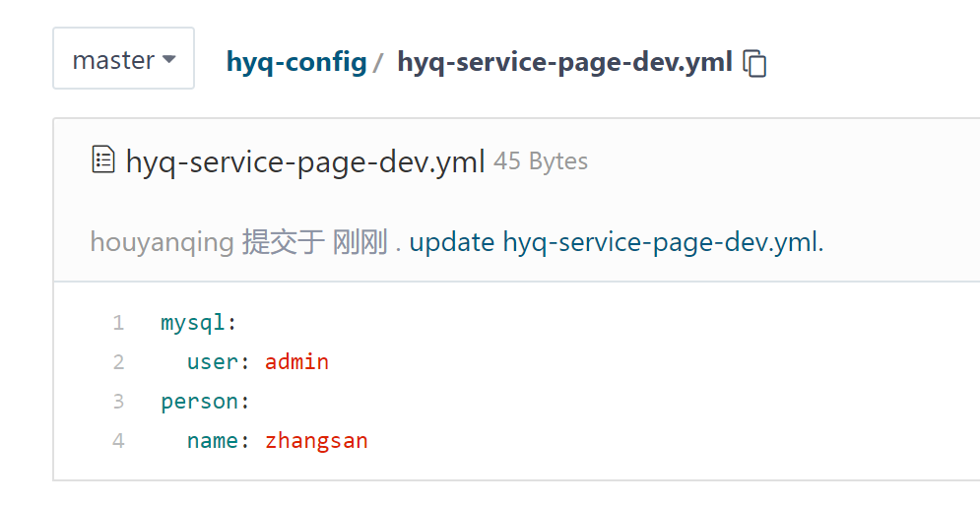Click the file title beside 45 Bytes
This screenshot has width=980, height=505.
point(305,161)
